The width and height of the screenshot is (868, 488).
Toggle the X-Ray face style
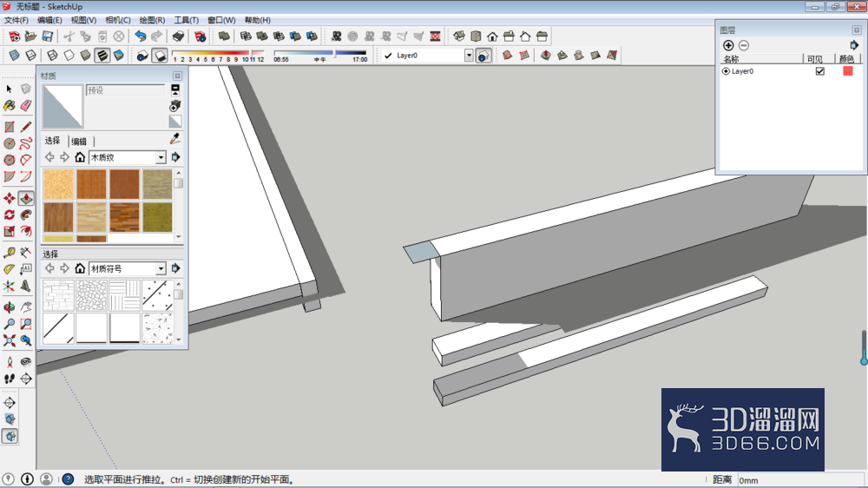15,56
